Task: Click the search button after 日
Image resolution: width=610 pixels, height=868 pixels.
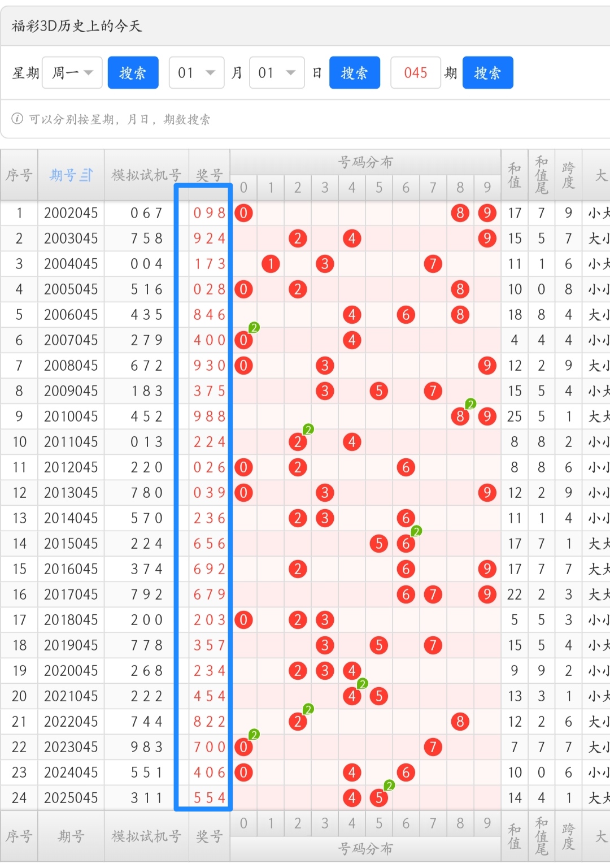Action: pos(355,73)
